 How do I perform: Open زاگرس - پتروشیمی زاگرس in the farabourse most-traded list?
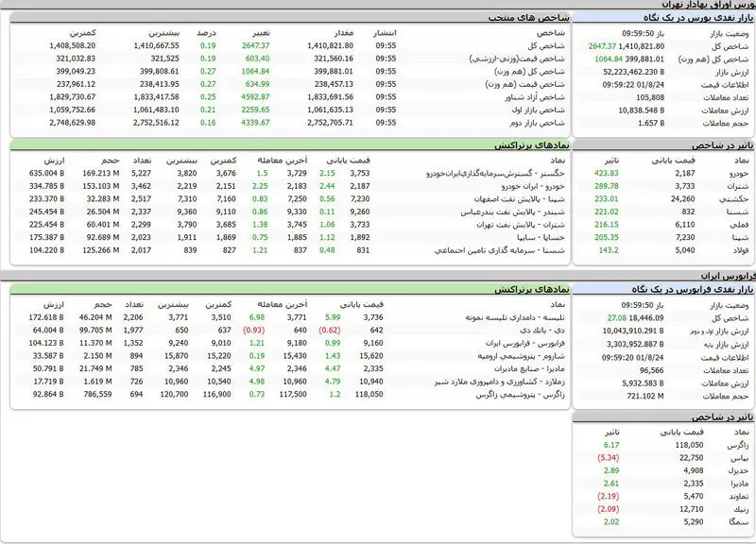521,395
